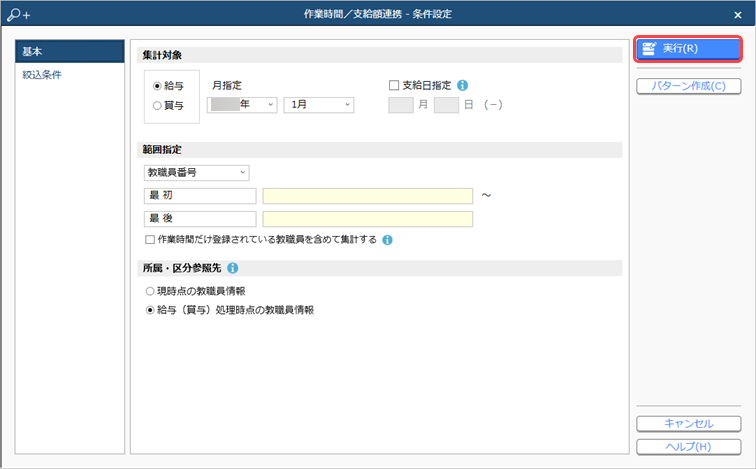Click the 支給日 month input box

(x=401, y=105)
